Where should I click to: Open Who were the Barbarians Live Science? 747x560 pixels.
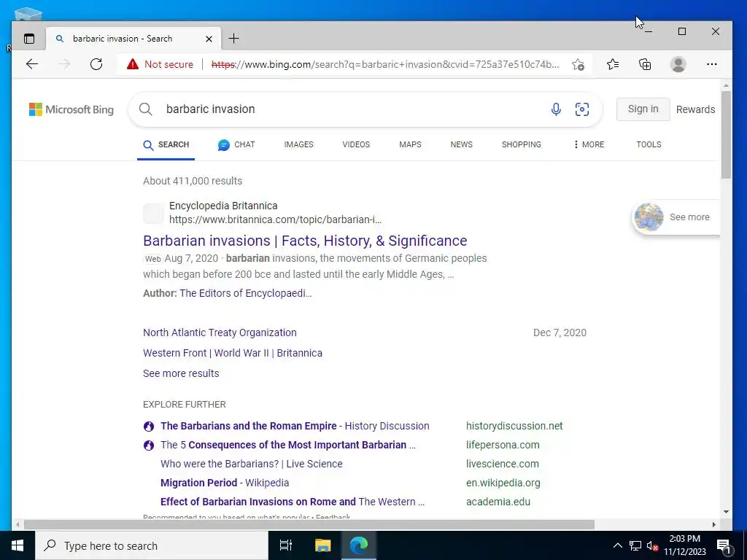pos(252,464)
